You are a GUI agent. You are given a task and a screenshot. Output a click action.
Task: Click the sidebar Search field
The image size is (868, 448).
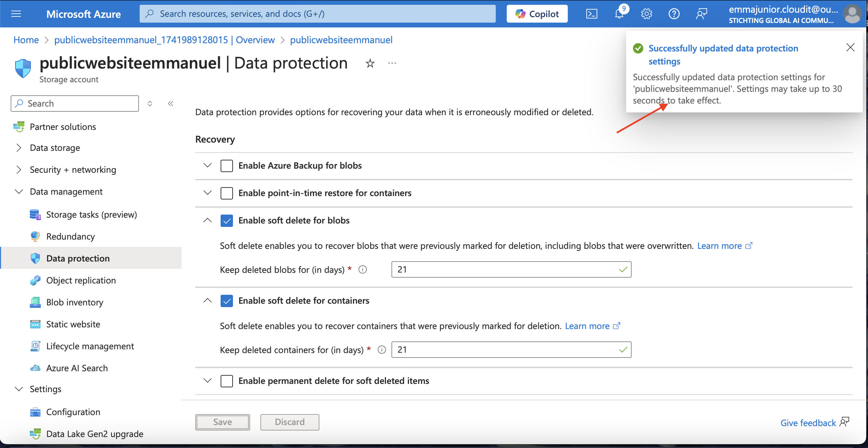coord(75,104)
